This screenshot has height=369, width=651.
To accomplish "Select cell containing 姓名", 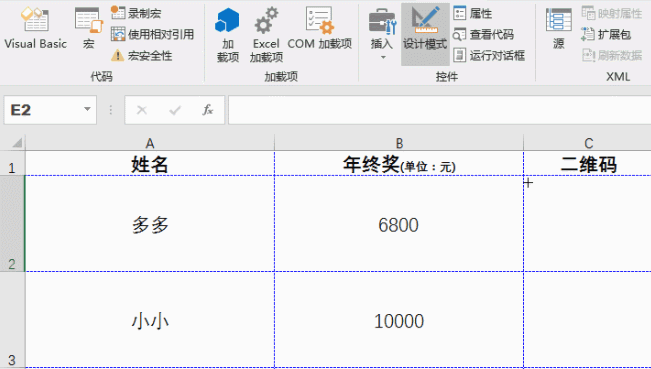I will tap(150, 163).
